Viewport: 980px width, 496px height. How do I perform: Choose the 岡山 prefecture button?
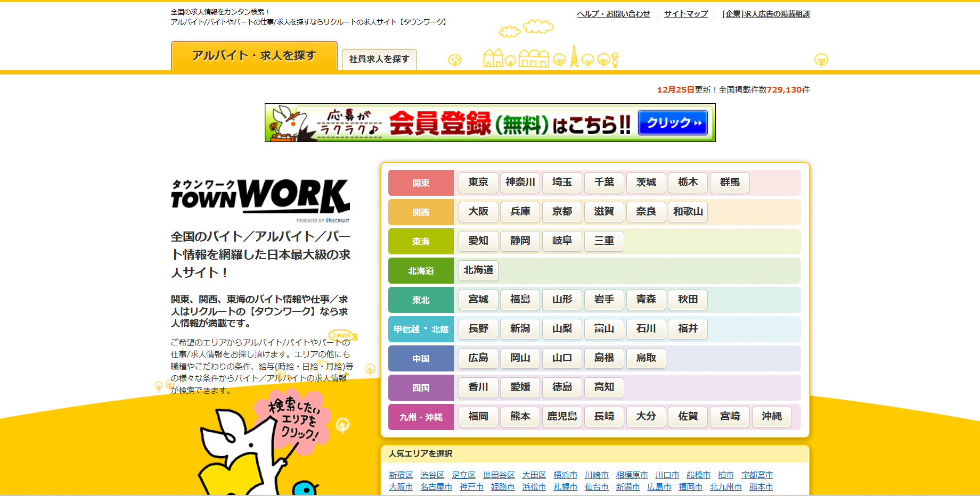(520, 358)
